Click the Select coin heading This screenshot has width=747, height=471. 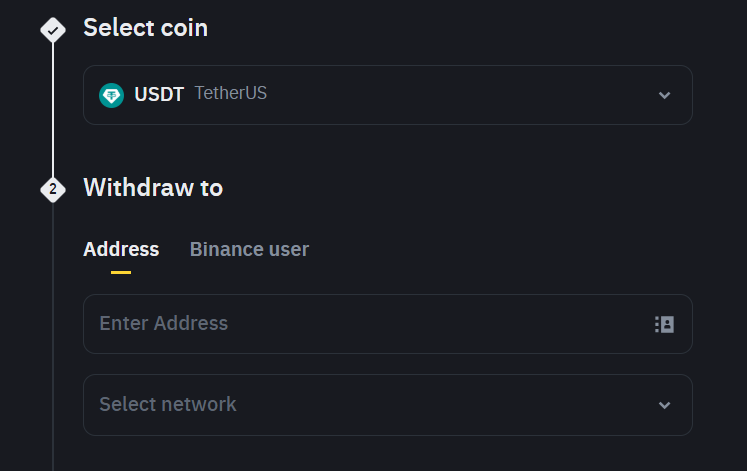point(146,28)
